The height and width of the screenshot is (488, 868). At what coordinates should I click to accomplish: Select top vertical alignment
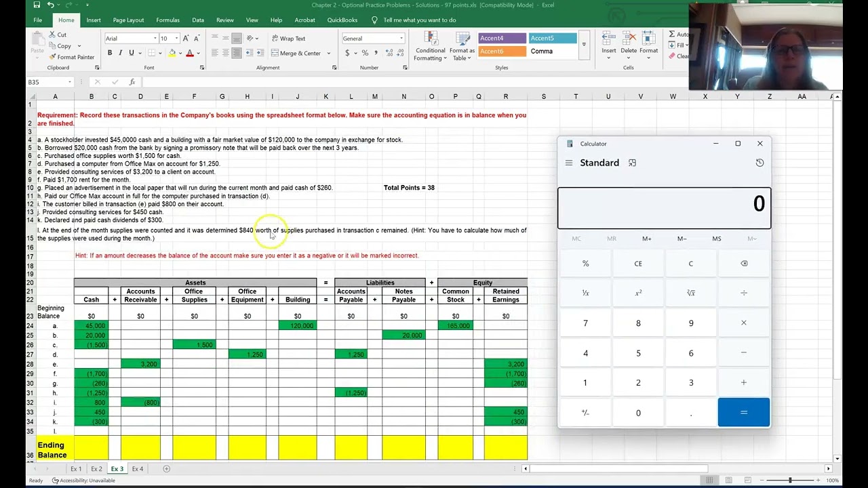click(x=215, y=38)
